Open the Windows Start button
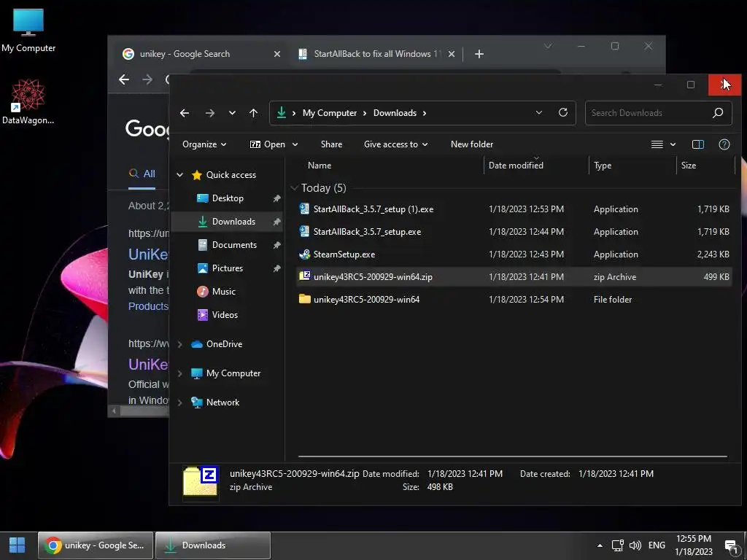Viewport: 747px width, 560px height. (18, 545)
